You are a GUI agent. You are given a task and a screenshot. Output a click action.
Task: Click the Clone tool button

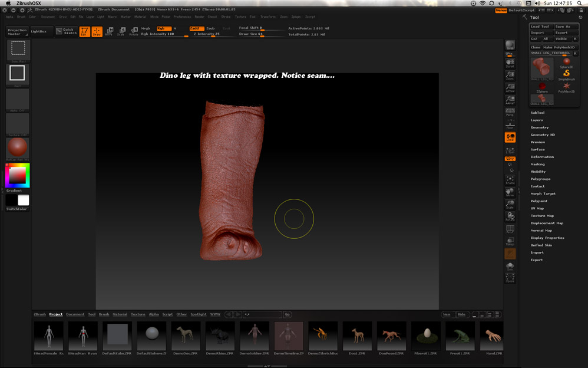(536, 47)
